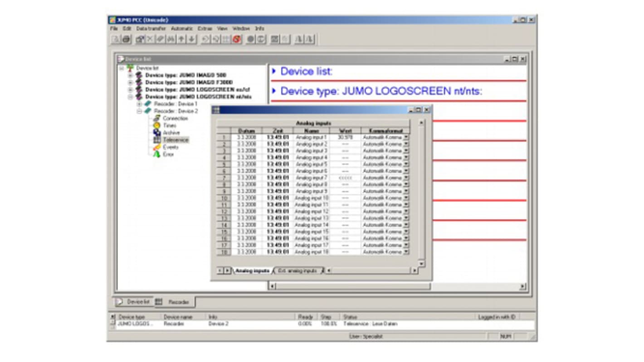
Task: Open the View menu
Action: tap(222, 28)
